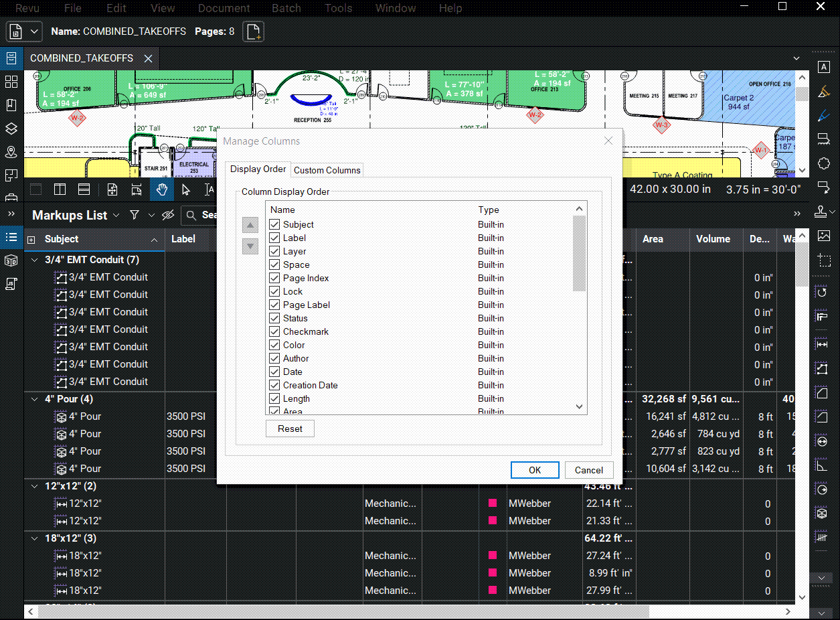Open the 3D Model Tree panel

tap(11, 262)
